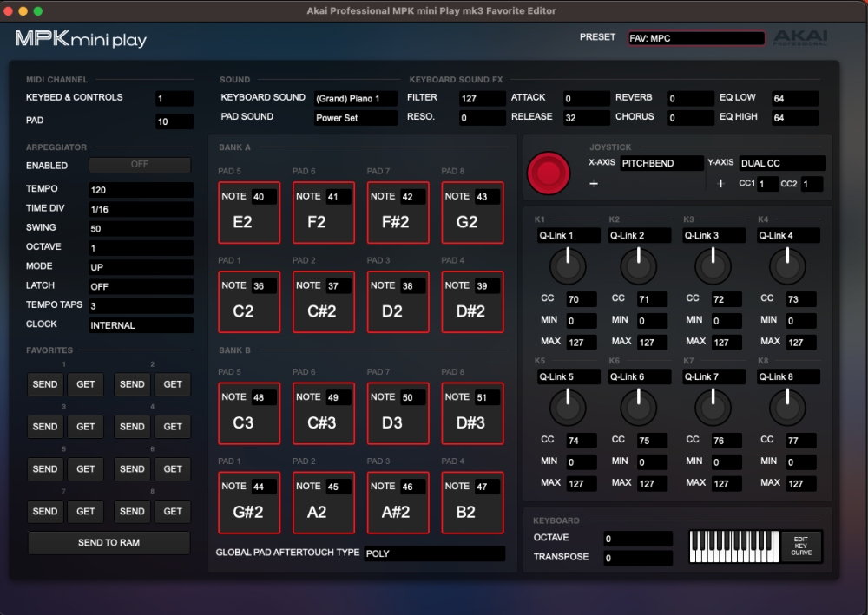
Task: Click the K6 Q-Link 6 knob
Action: coord(640,409)
